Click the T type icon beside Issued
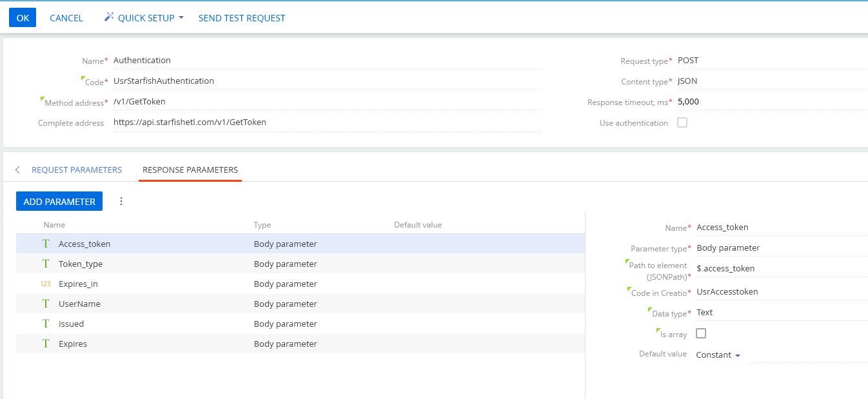Viewport: 868px width, 399px height. pyautogui.click(x=45, y=324)
